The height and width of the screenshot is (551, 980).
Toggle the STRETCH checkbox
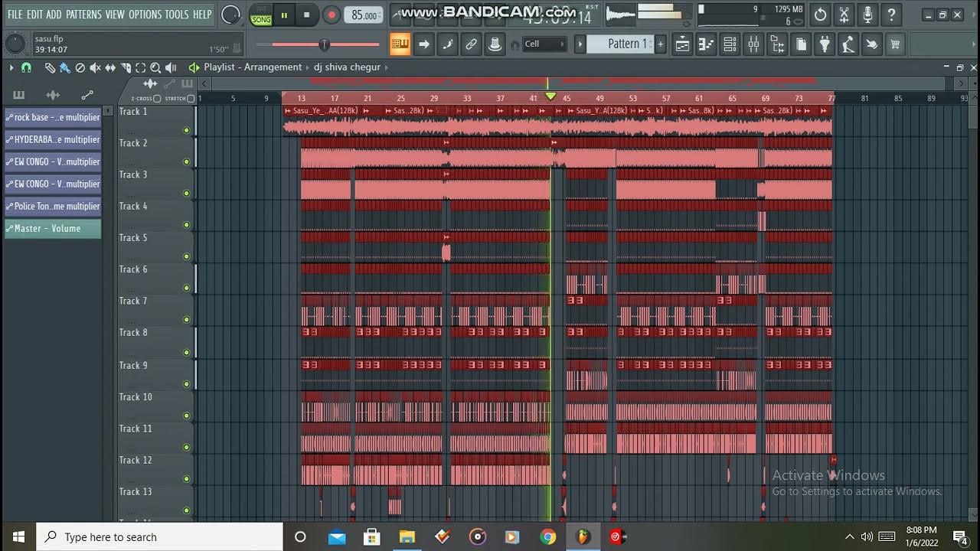(191, 99)
